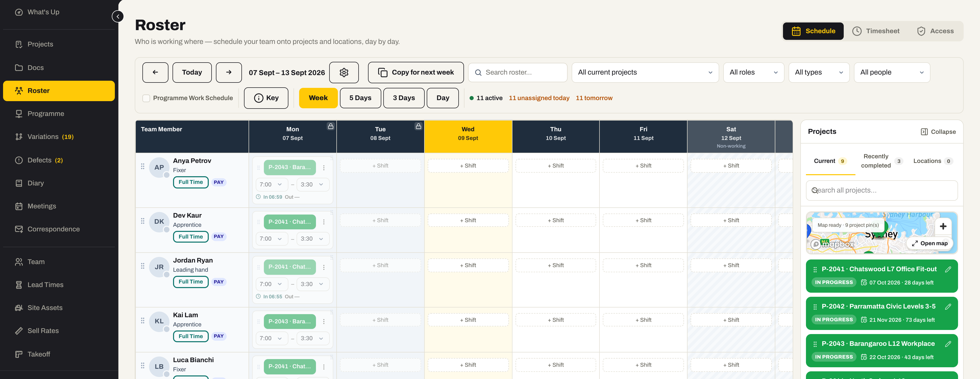
Task: Click Copy for next week
Action: pyautogui.click(x=416, y=72)
